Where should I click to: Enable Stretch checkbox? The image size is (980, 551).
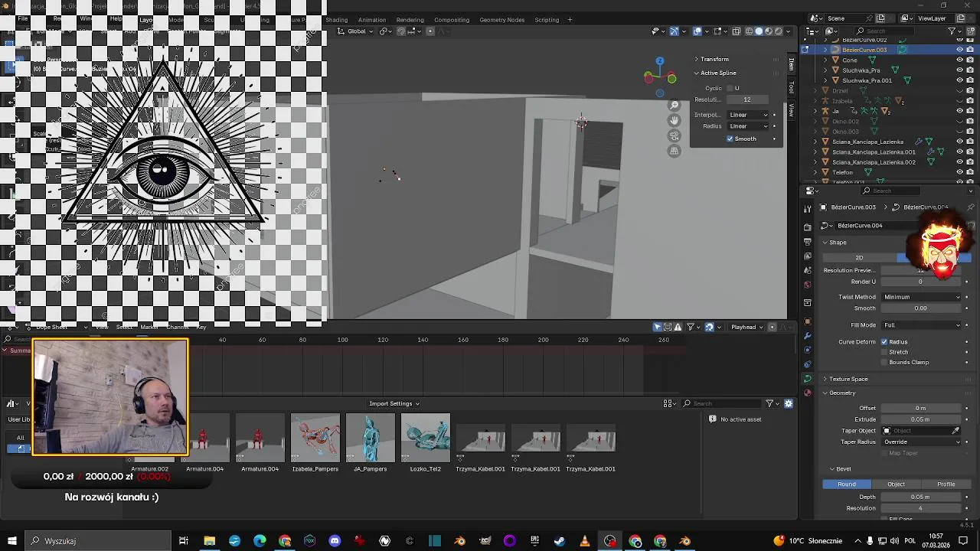point(884,352)
